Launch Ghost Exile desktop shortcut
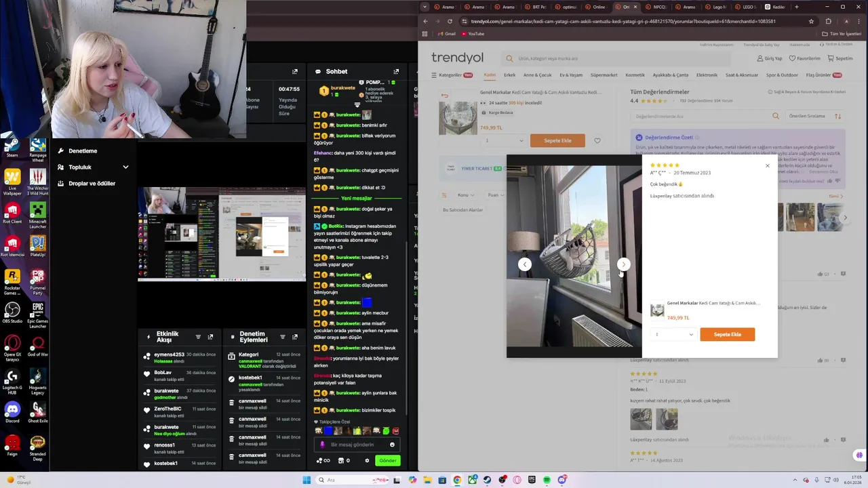The image size is (868, 488). tap(38, 413)
